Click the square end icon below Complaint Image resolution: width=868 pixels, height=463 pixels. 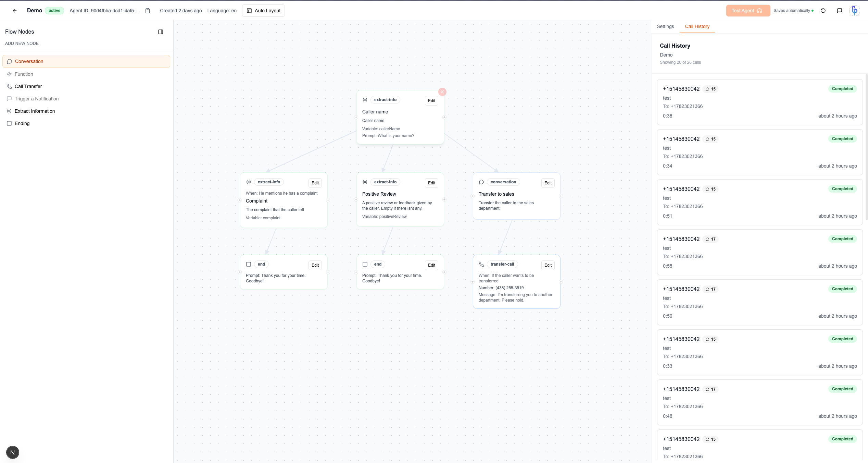tap(249, 264)
